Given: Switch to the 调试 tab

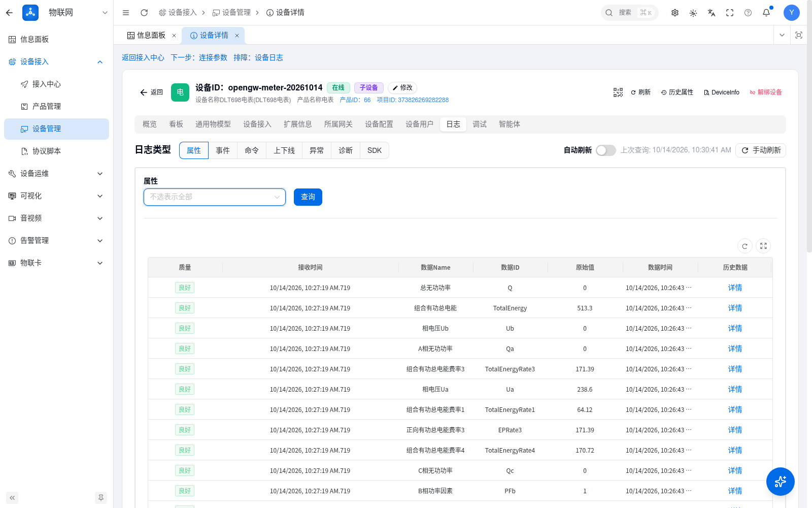Looking at the screenshot, I should click(x=480, y=124).
